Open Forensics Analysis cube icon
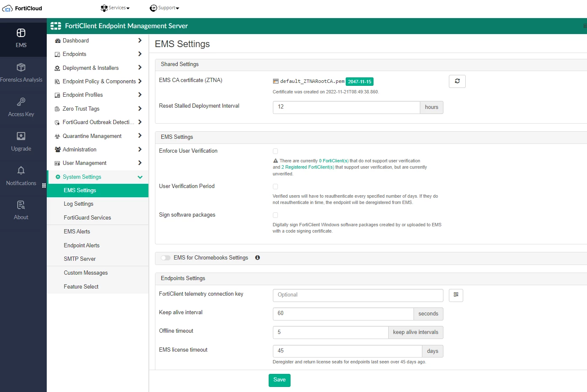The image size is (587, 392). point(21,67)
